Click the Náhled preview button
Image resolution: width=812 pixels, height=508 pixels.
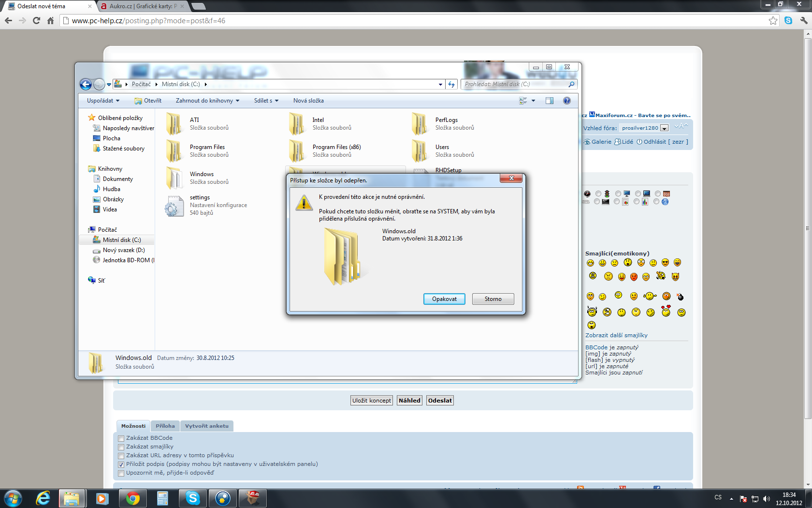(x=409, y=401)
